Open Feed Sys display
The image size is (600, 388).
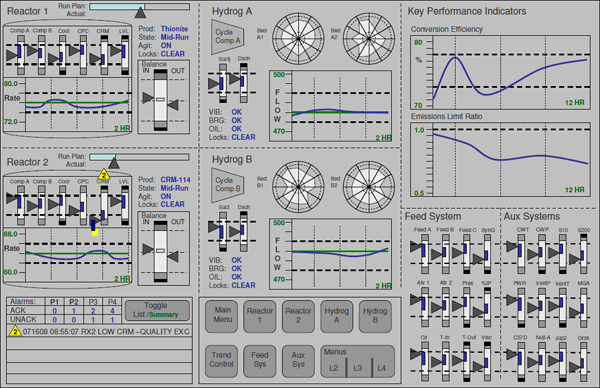(x=259, y=361)
